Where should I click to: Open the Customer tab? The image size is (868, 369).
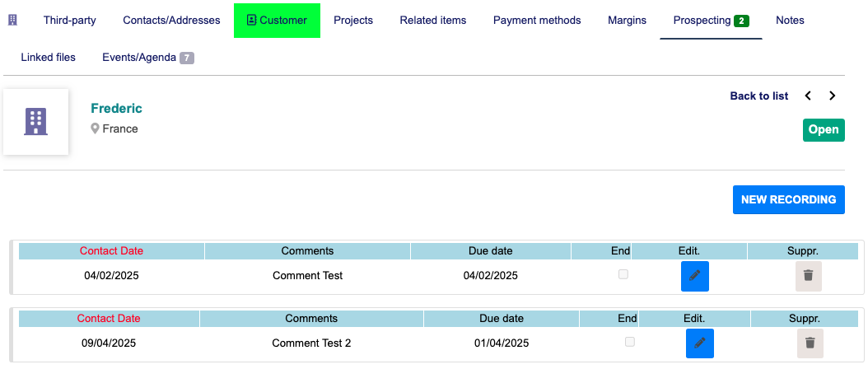click(x=277, y=20)
